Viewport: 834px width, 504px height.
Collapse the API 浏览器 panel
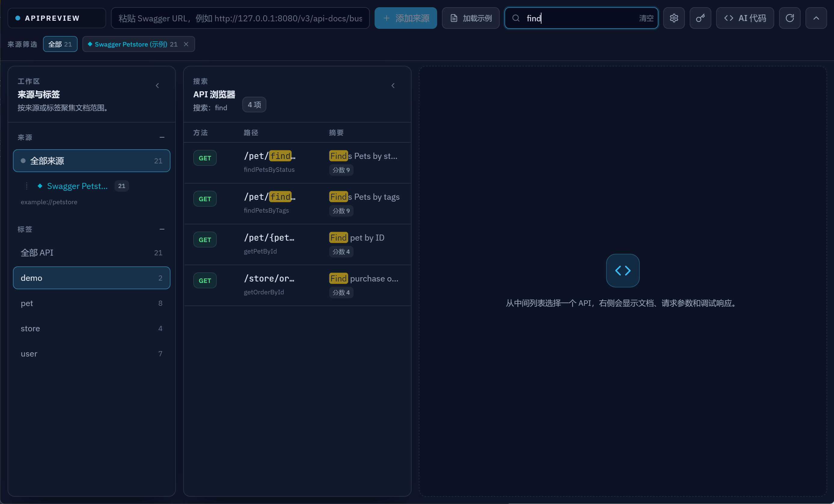click(393, 86)
